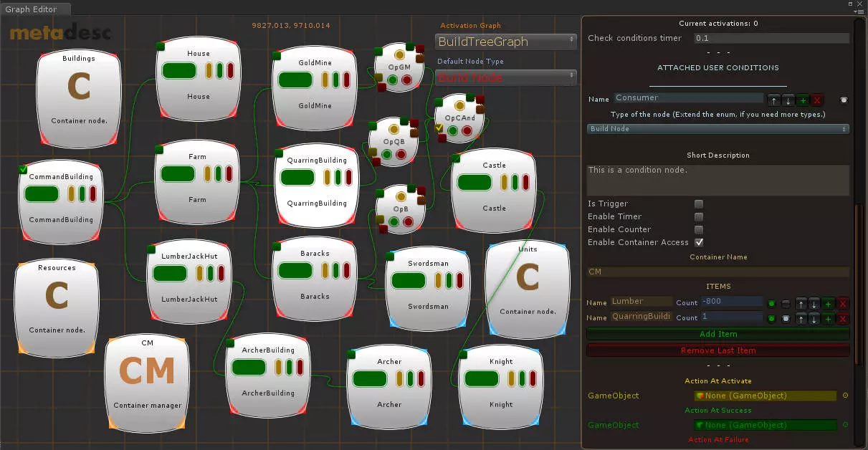Click green plus next to Lumber item

click(828, 304)
